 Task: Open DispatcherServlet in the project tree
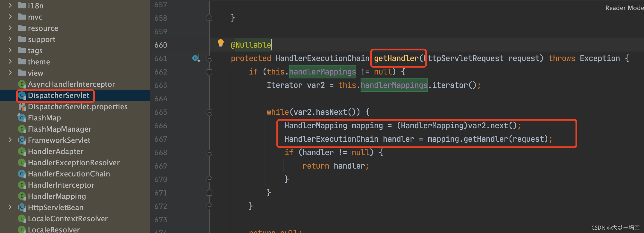pyautogui.click(x=58, y=95)
